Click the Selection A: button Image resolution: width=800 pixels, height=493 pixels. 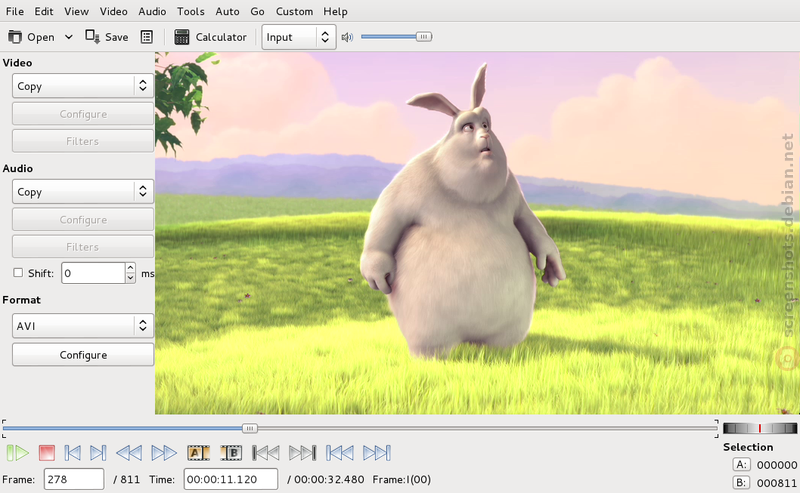741,464
